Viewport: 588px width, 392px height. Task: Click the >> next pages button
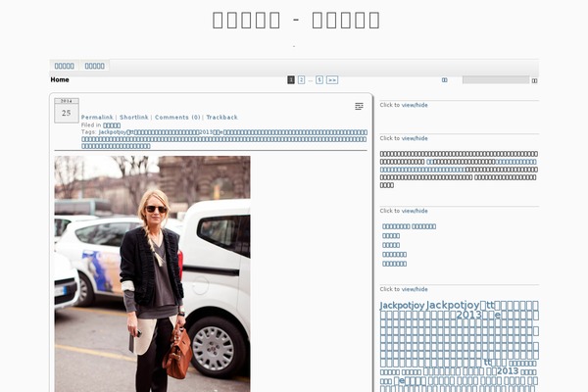pyautogui.click(x=332, y=80)
